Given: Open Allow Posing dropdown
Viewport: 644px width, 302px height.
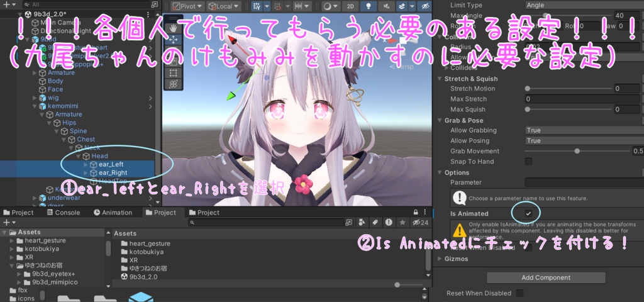Looking at the screenshot, I should (584, 140).
